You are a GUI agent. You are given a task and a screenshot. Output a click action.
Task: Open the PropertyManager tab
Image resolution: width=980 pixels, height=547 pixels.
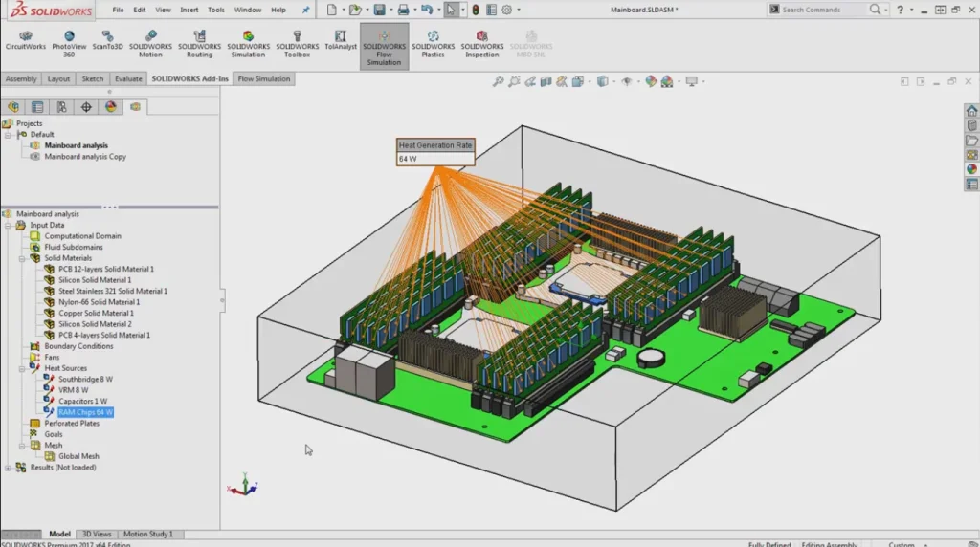point(37,107)
